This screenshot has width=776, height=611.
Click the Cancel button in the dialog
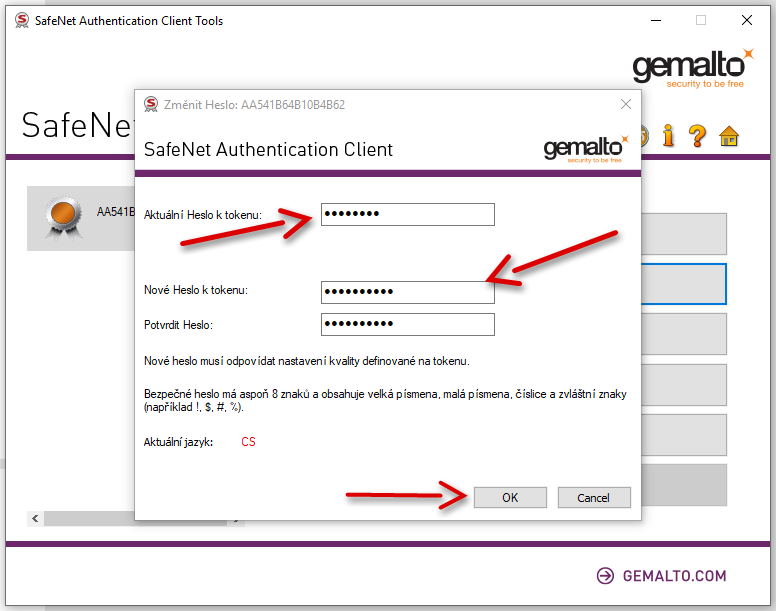pyautogui.click(x=594, y=497)
